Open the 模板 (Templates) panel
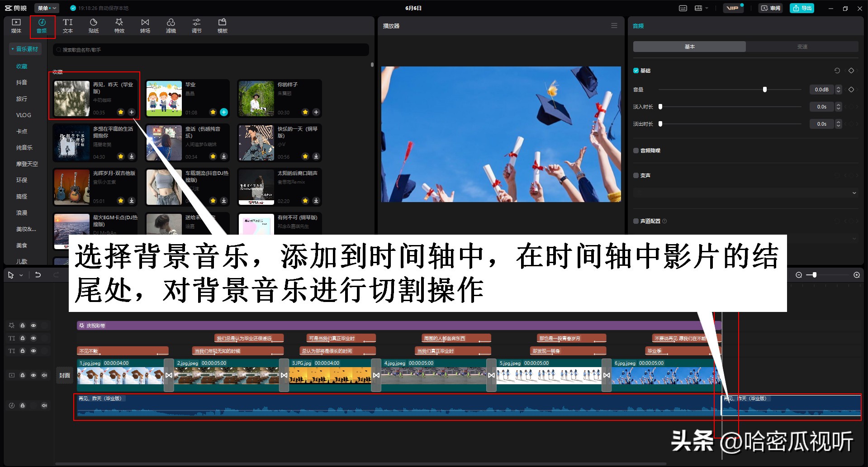The image size is (868, 467). coord(222,25)
